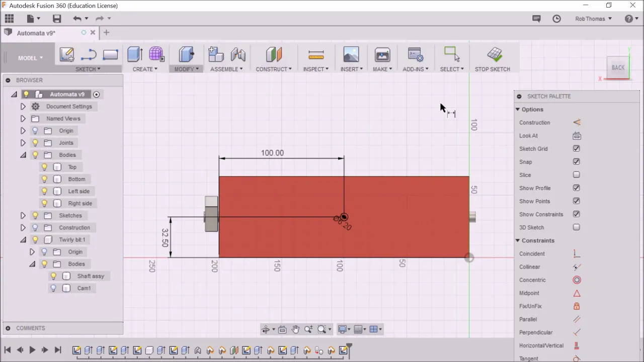Select the Rectangle sketch tool

[110, 54]
